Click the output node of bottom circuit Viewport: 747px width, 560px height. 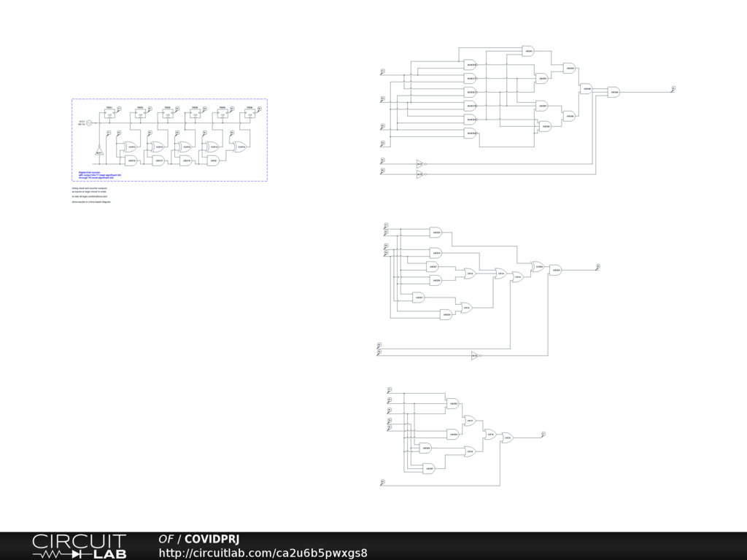543,435
